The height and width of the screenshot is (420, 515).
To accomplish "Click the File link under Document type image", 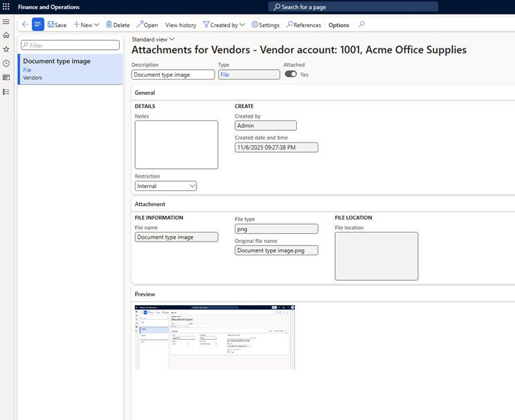I will point(27,70).
